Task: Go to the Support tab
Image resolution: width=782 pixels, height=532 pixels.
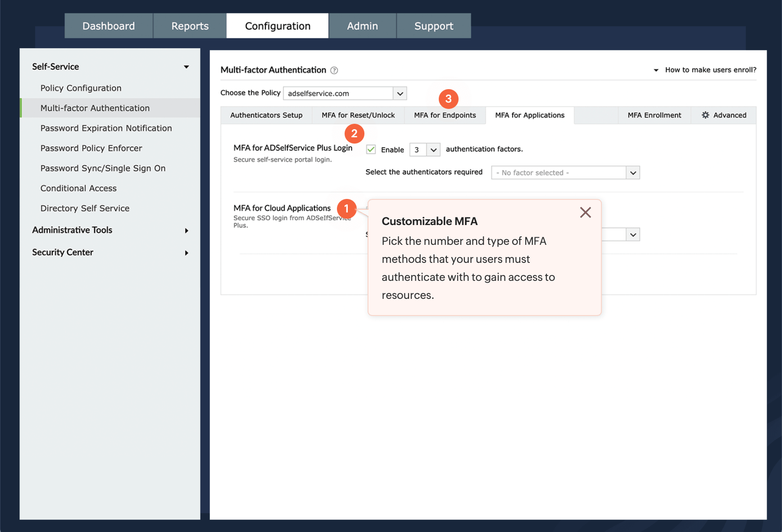Action: [434, 26]
